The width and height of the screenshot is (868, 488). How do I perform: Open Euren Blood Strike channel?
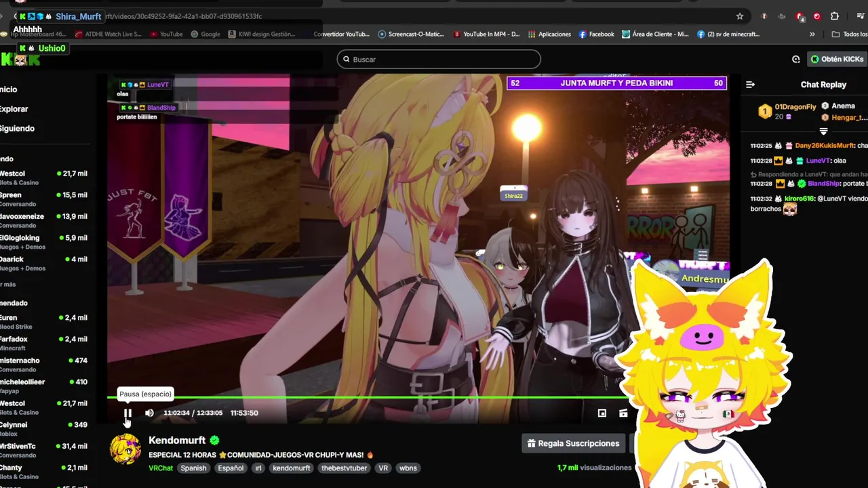[x=44, y=321]
